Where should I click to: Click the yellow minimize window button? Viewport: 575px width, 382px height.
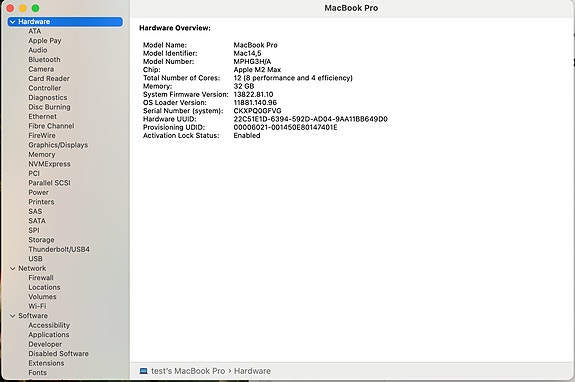[x=23, y=8]
